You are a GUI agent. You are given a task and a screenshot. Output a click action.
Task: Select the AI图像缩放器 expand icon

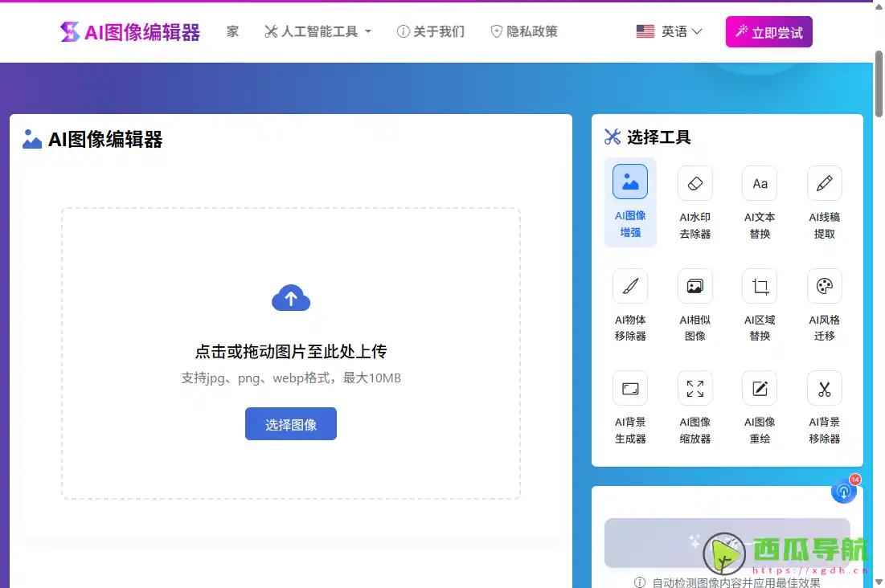pyautogui.click(x=694, y=388)
